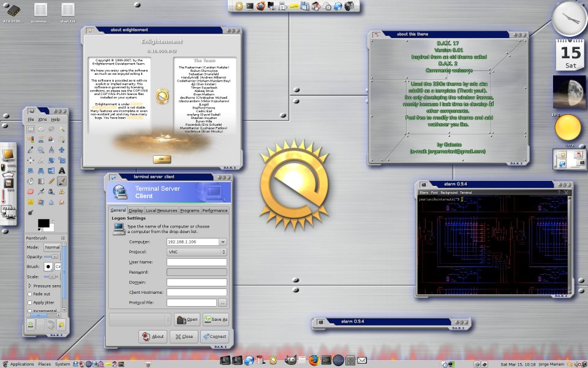Expand the Pressure sensitivity options
The height and width of the screenshot is (368, 588).
pyautogui.click(x=29, y=286)
